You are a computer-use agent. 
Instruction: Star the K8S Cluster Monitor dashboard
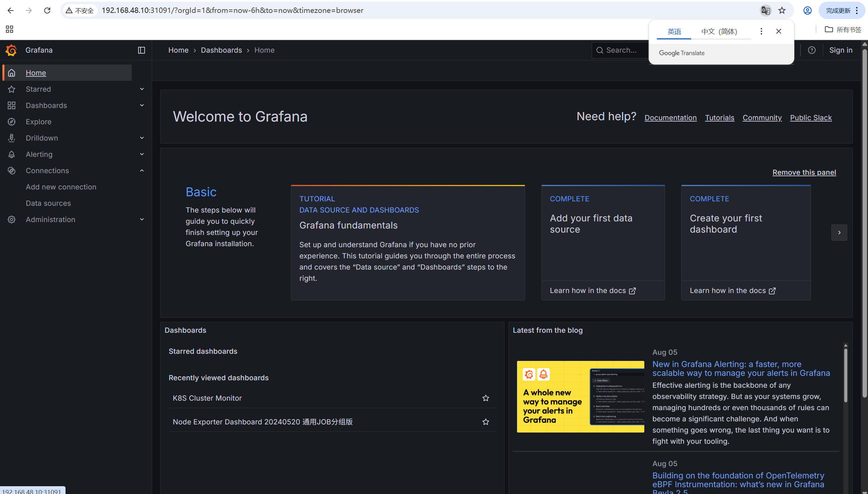[x=486, y=398]
